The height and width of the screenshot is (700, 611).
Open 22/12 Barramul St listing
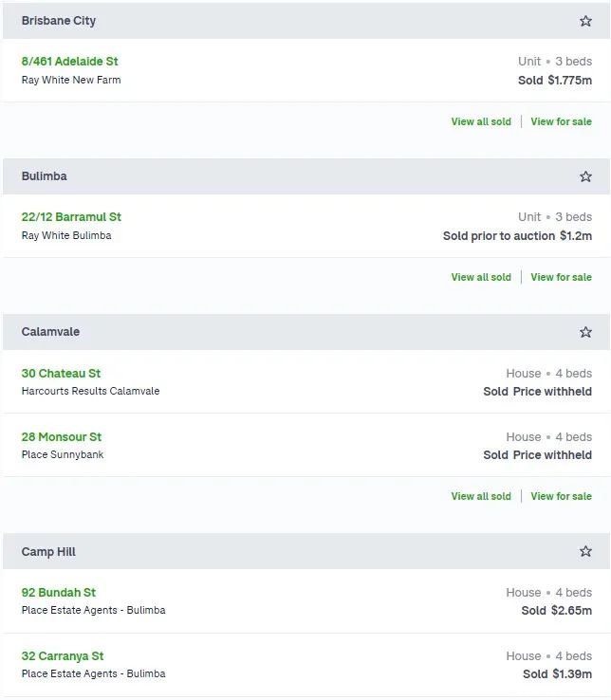tap(71, 217)
